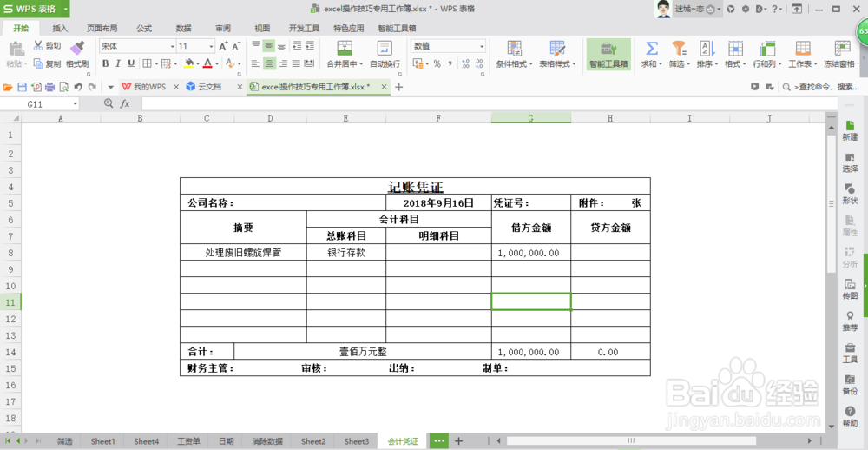
Task: Toggle middle vertical alignment
Action: click(x=268, y=45)
